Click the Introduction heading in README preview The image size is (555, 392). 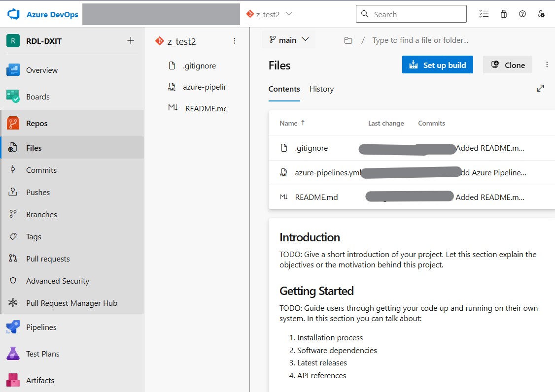[x=310, y=237]
